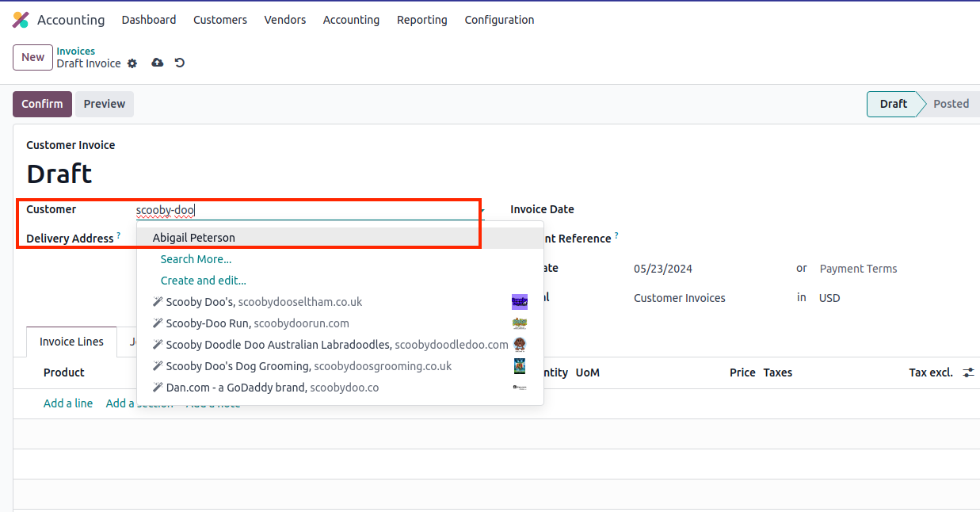Click the Draft Invoice breadcrumb text
This screenshot has height=512, width=980.
[x=89, y=63]
